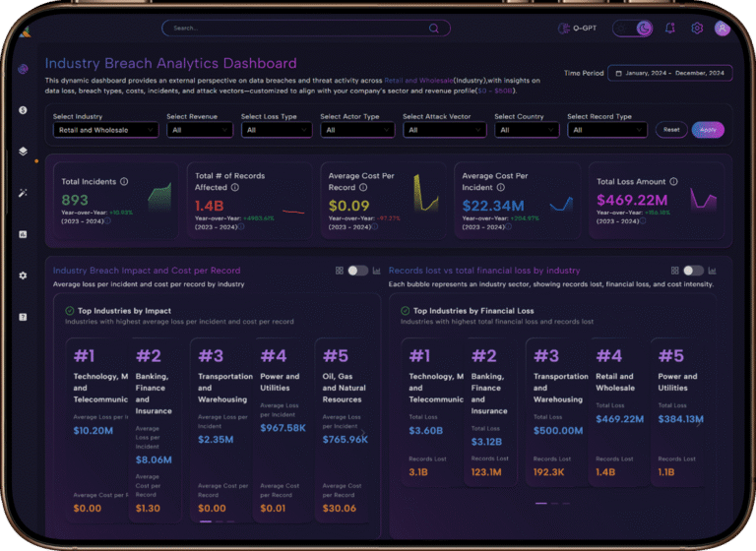Open the Q-GPT assistant
Image resolution: width=756 pixels, height=551 pixels.
(x=580, y=29)
